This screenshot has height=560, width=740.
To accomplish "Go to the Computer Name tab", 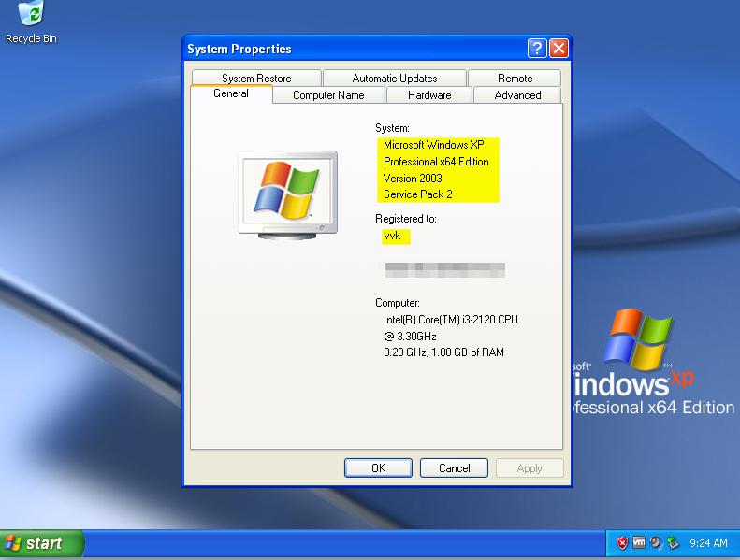I will (328, 95).
